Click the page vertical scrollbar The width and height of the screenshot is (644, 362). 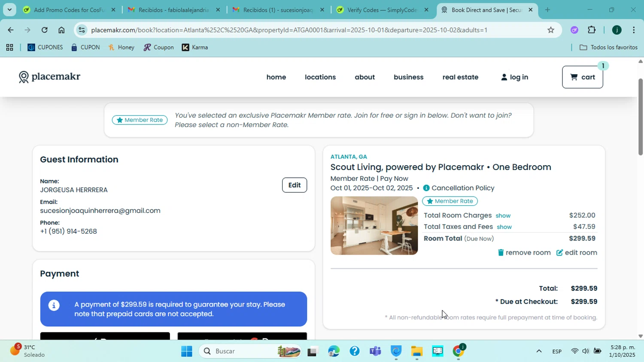click(x=641, y=116)
